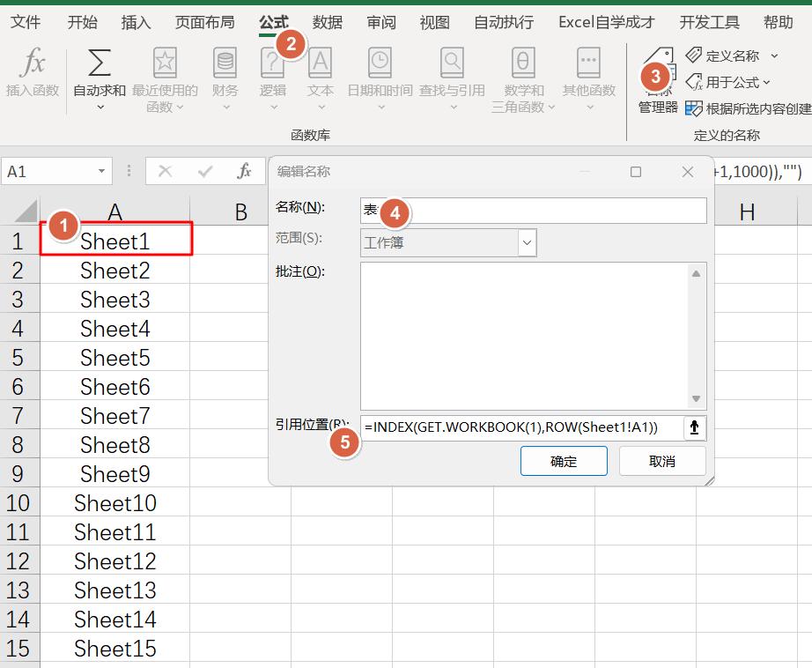
Task: Click the Select All corner triangle
Action: coord(25,212)
